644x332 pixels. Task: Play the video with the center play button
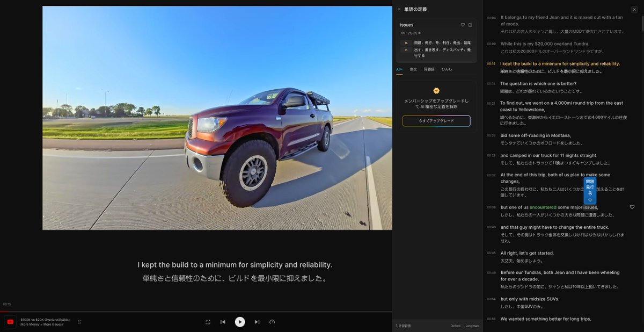[x=240, y=322]
